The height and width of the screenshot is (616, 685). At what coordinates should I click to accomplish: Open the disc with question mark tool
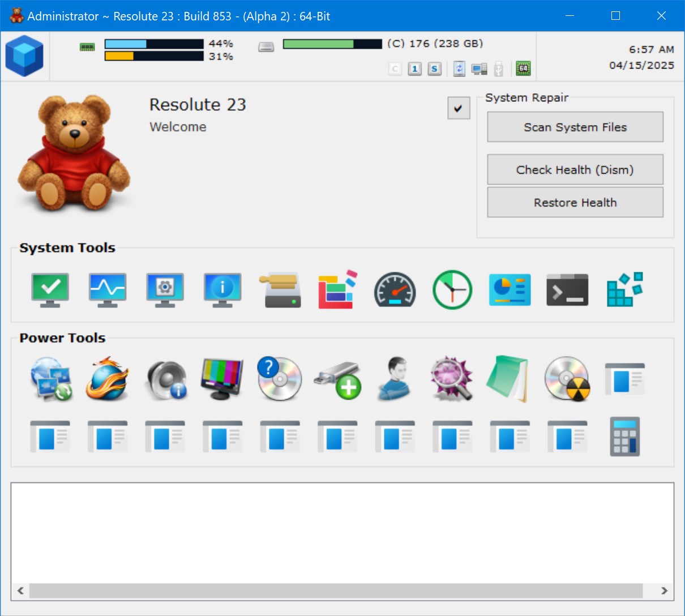click(x=280, y=379)
